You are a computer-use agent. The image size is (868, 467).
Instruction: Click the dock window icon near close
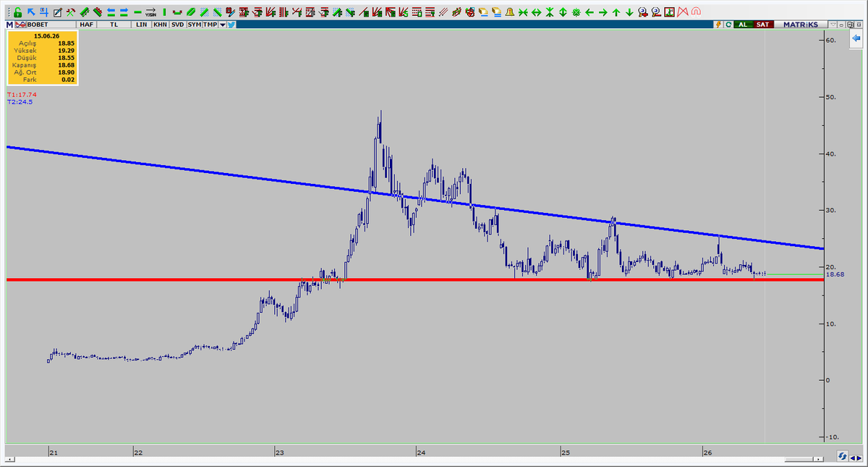click(850, 25)
